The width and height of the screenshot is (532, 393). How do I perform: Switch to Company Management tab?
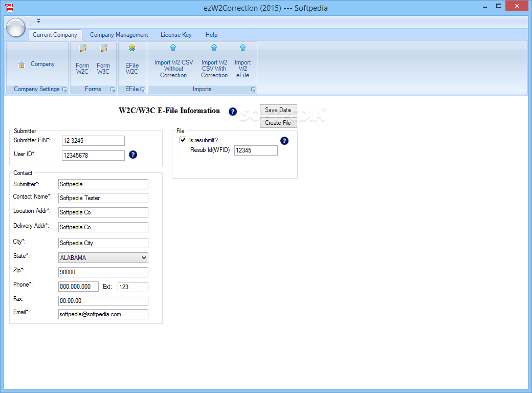tap(119, 35)
